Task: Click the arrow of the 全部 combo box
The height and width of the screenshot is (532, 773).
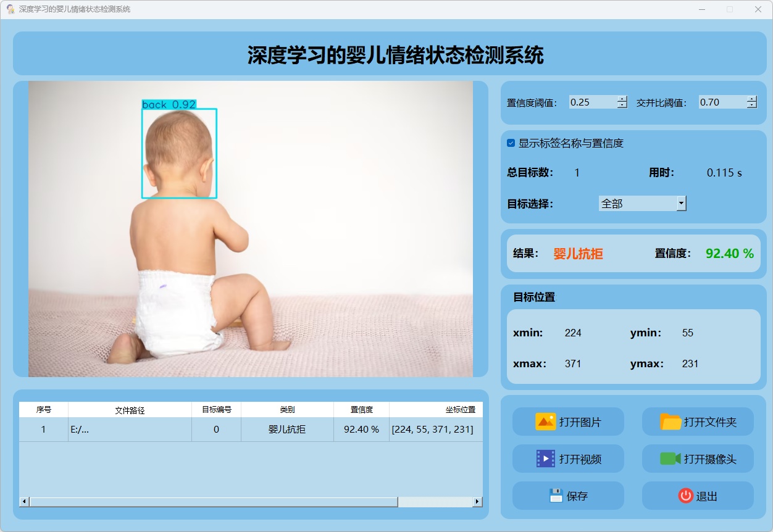Action: click(682, 204)
